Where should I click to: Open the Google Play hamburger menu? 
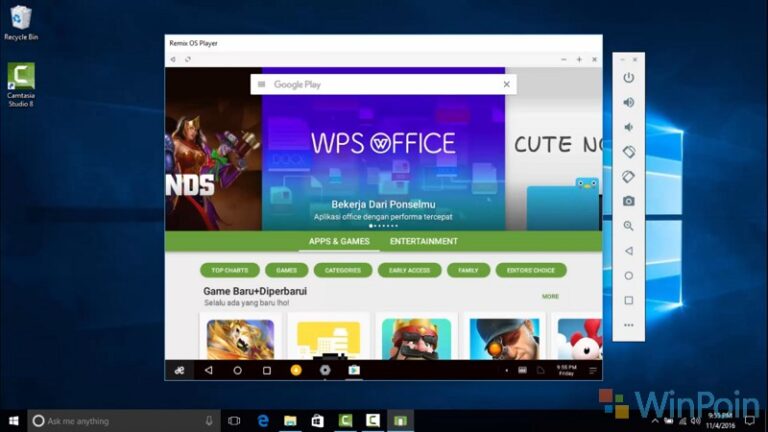[x=262, y=85]
